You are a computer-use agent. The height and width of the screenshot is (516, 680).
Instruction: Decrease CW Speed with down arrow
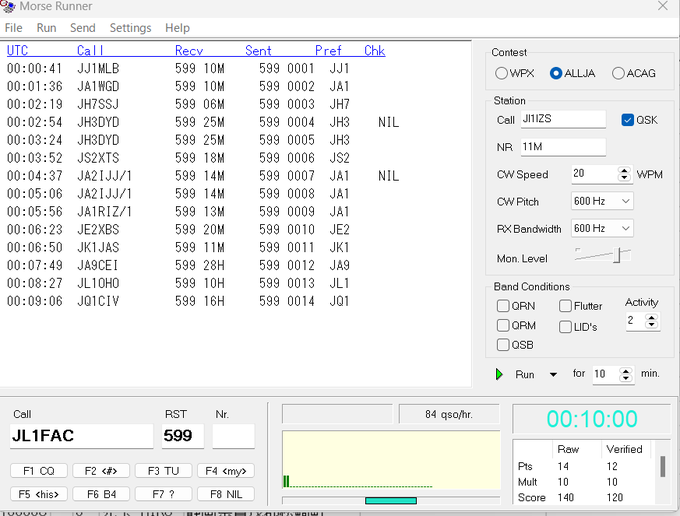[x=624, y=178]
